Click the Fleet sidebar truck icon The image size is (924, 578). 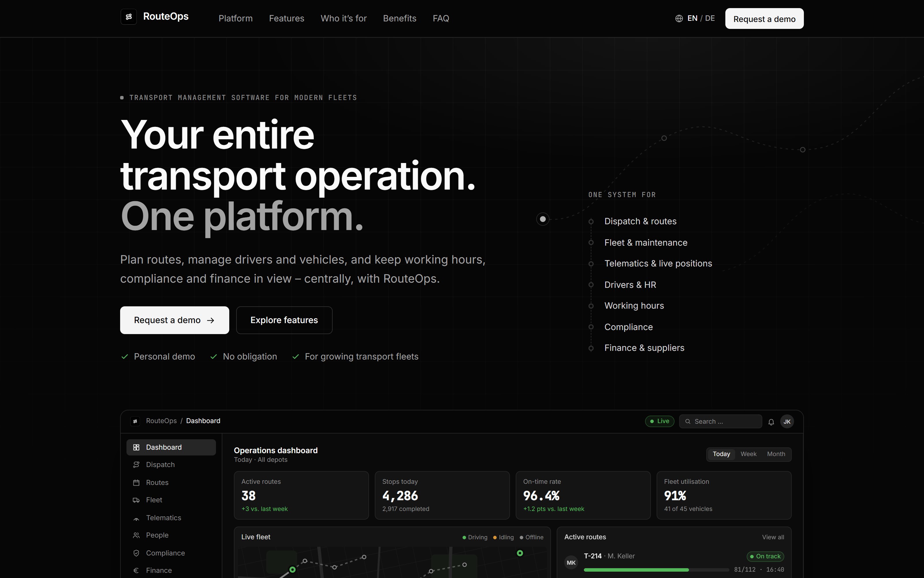point(136,500)
